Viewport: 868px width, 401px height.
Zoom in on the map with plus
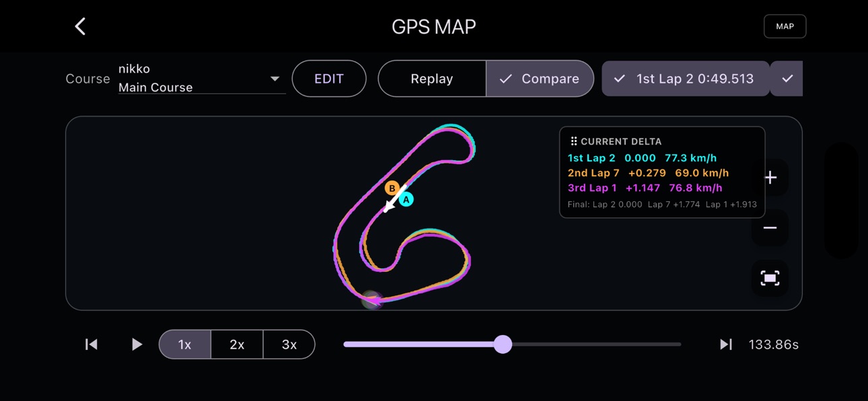click(x=770, y=178)
